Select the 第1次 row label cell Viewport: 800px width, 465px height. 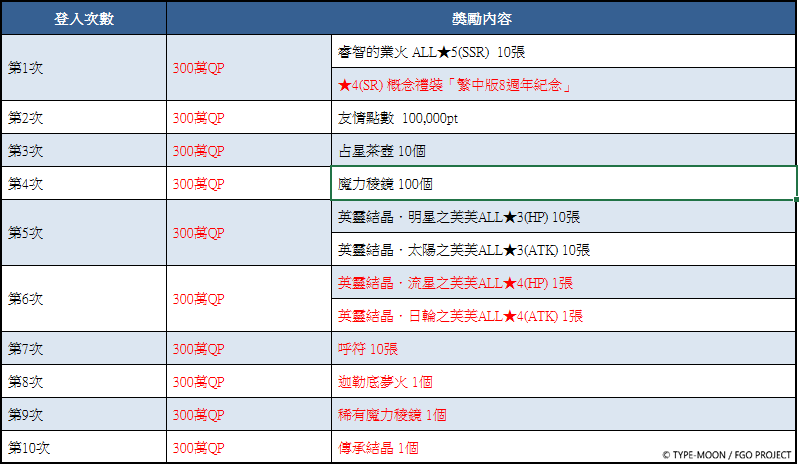(83, 68)
